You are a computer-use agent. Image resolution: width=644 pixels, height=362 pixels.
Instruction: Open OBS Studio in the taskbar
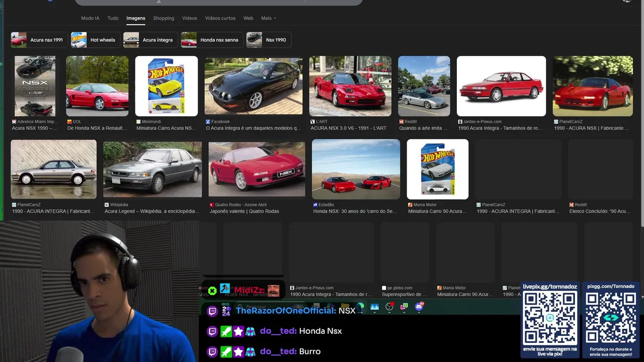[389, 306]
